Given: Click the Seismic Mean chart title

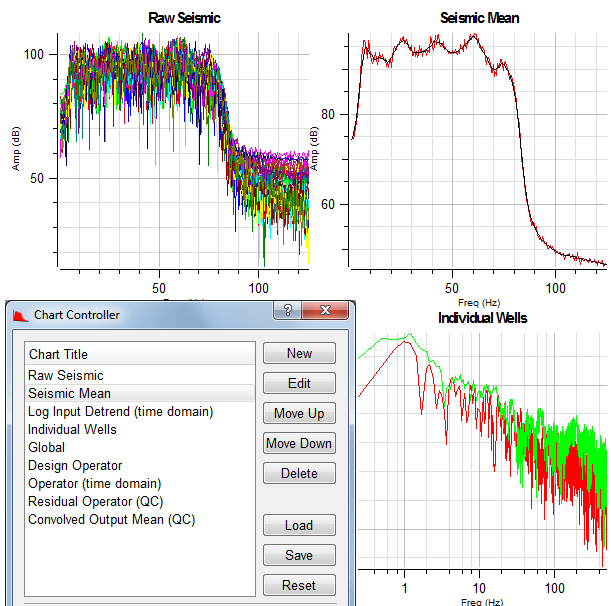Looking at the screenshot, I should pyautogui.click(x=480, y=18).
